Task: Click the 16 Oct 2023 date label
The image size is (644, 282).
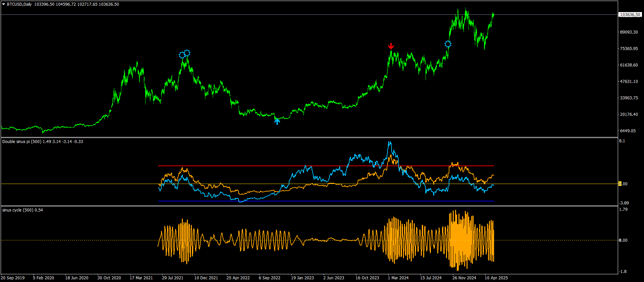Action: tap(367, 278)
